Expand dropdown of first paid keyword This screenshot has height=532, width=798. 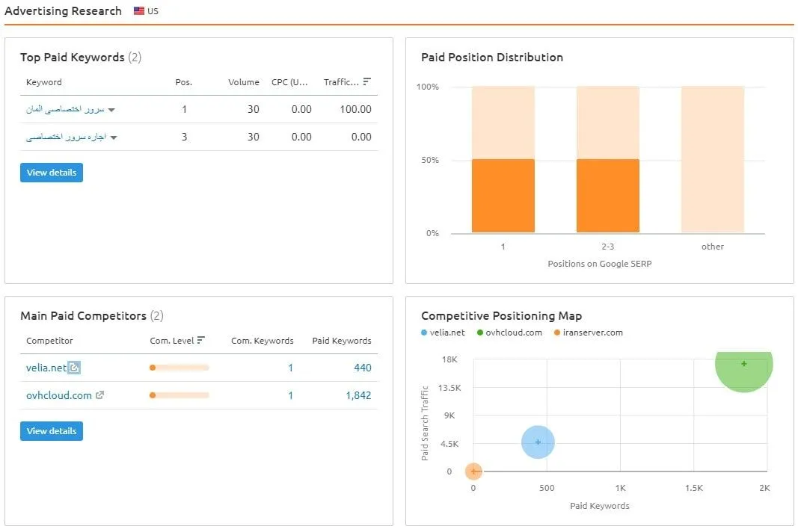[x=111, y=110]
